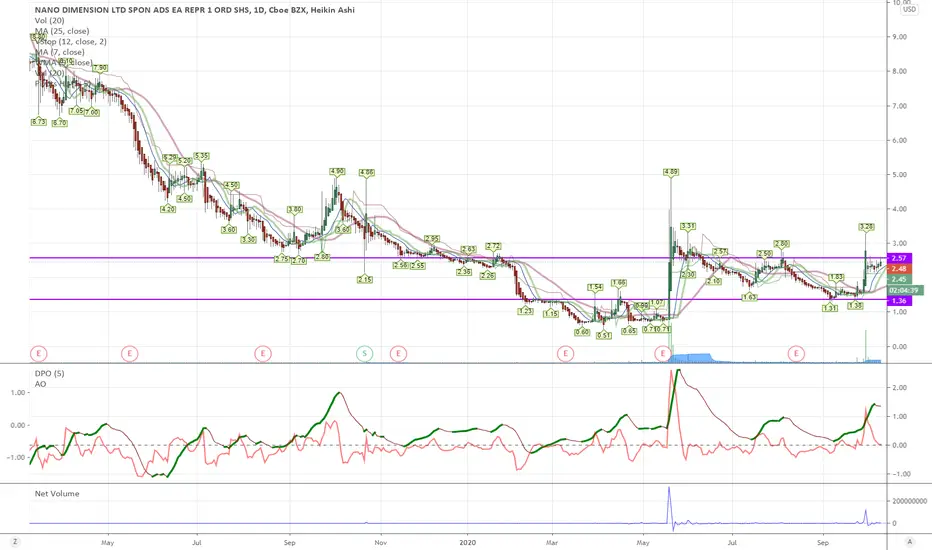This screenshot has height=550, width=932.
Task: Click the 2.80 pivot high label
Action: tap(782, 244)
